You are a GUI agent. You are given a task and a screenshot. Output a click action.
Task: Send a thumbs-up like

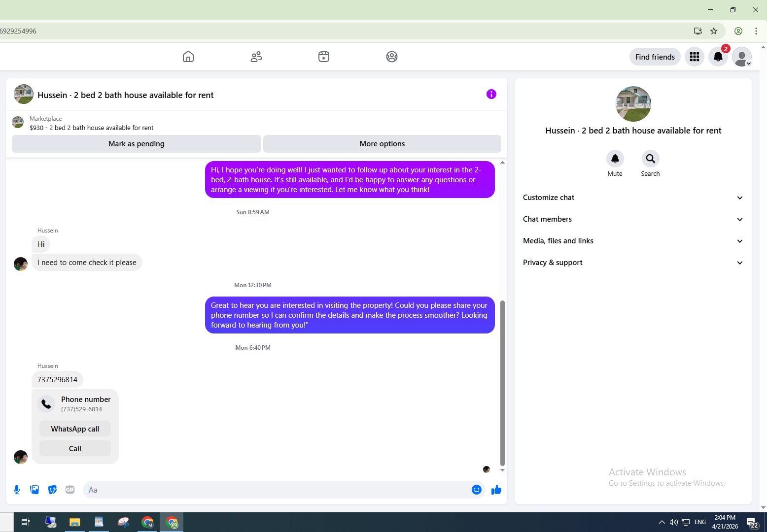click(x=496, y=490)
